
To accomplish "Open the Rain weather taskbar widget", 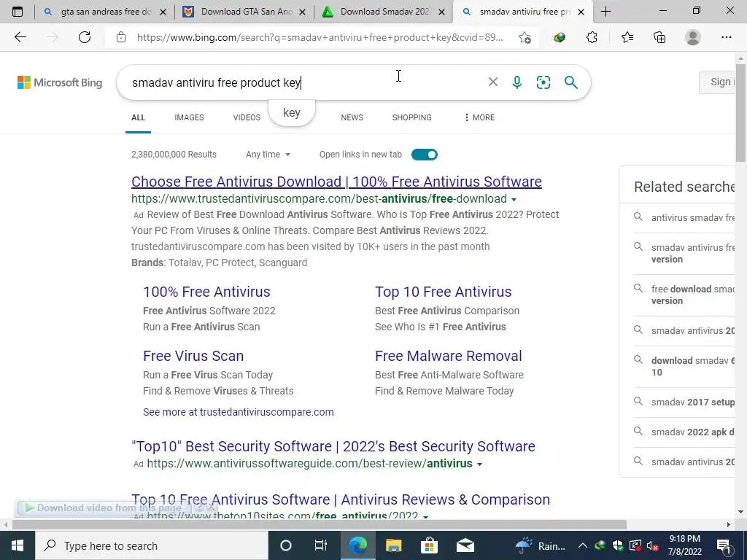I will pyautogui.click(x=542, y=545).
